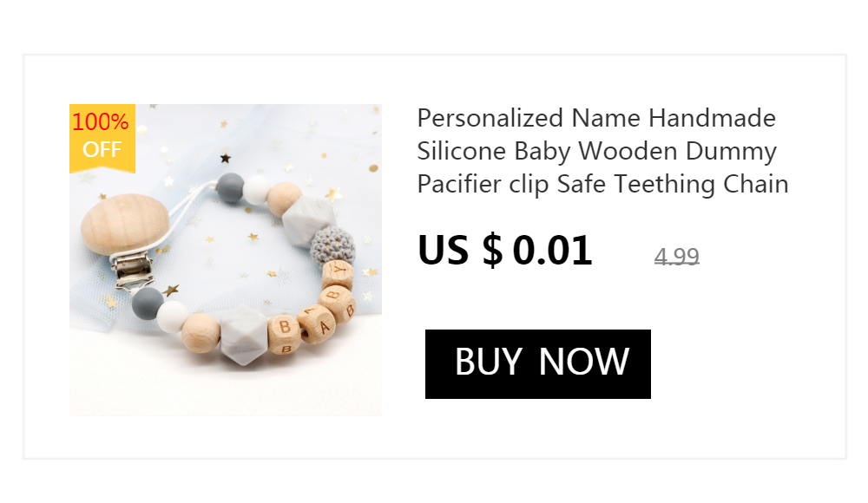
Task: Click the lower hexagonal marble silicone bead
Action: click(244, 334)
